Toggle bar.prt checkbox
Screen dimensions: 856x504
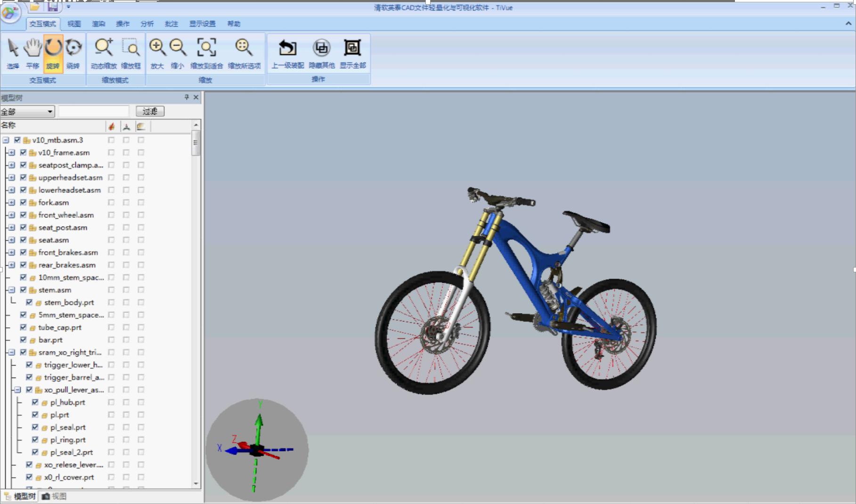(23, 340)
